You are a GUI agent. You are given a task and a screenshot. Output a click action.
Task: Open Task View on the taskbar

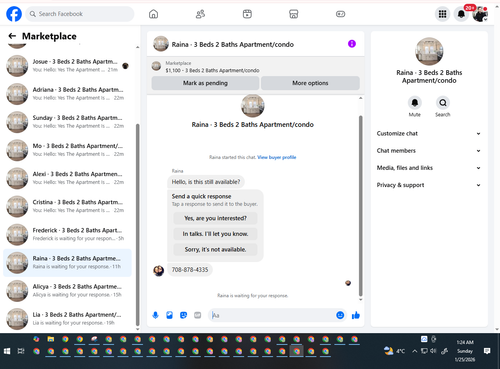pyautogui.click(x=21, y=351)
